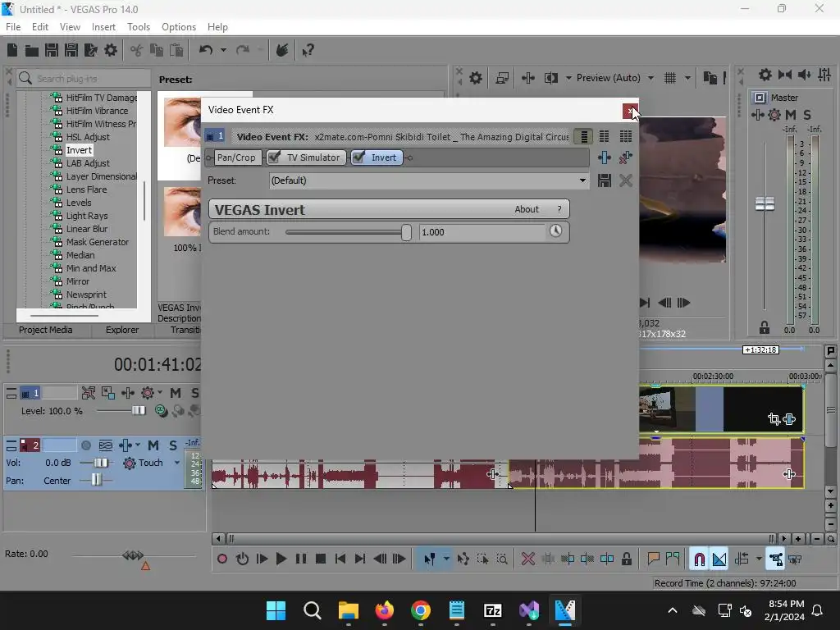Click the ? help in VEGAS Invert
This screenshot has height=630, width=840.
point(559,209)
